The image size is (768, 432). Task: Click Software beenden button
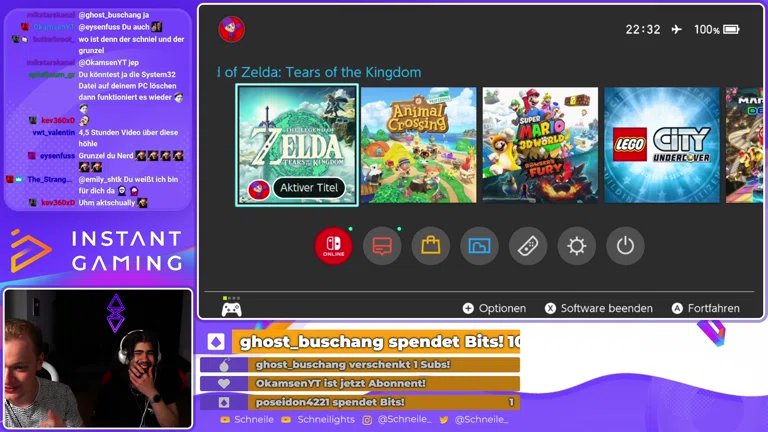click(599, 308)
